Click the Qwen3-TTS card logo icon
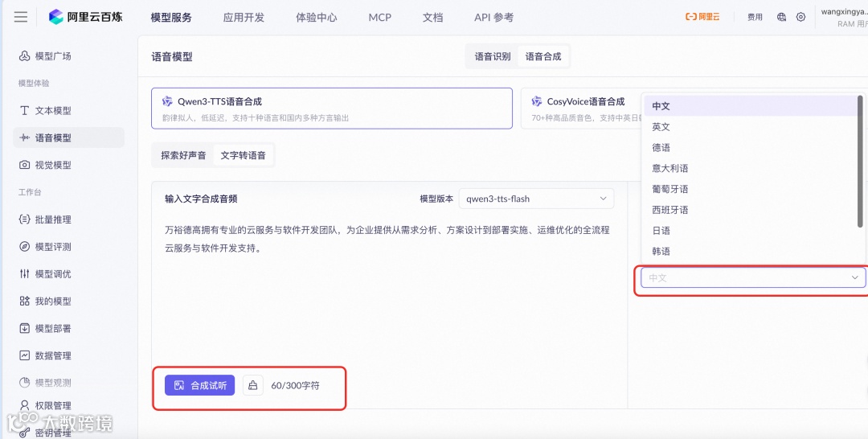The height and width of the screenshot is (439, 868). tap(167, 101)
